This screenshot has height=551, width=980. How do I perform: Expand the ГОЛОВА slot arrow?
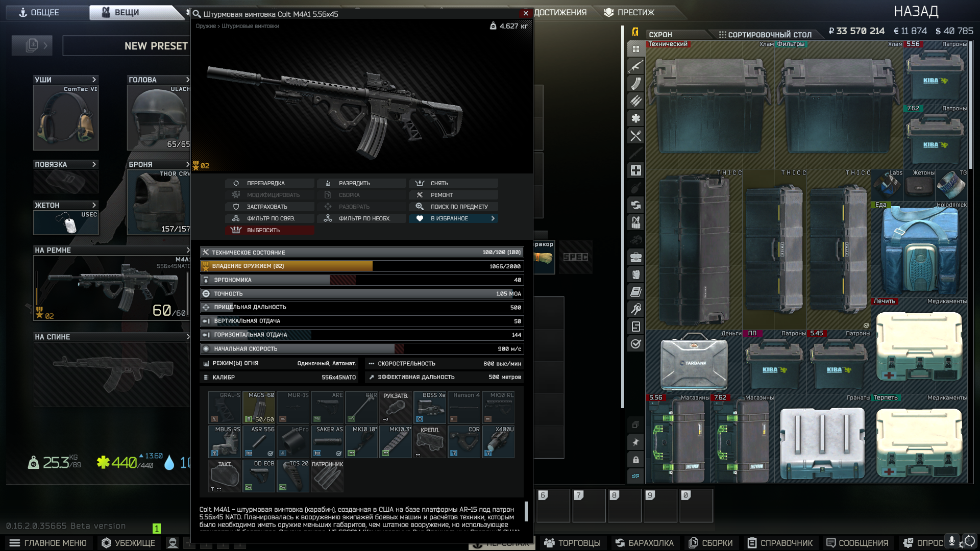pos(187,80)
